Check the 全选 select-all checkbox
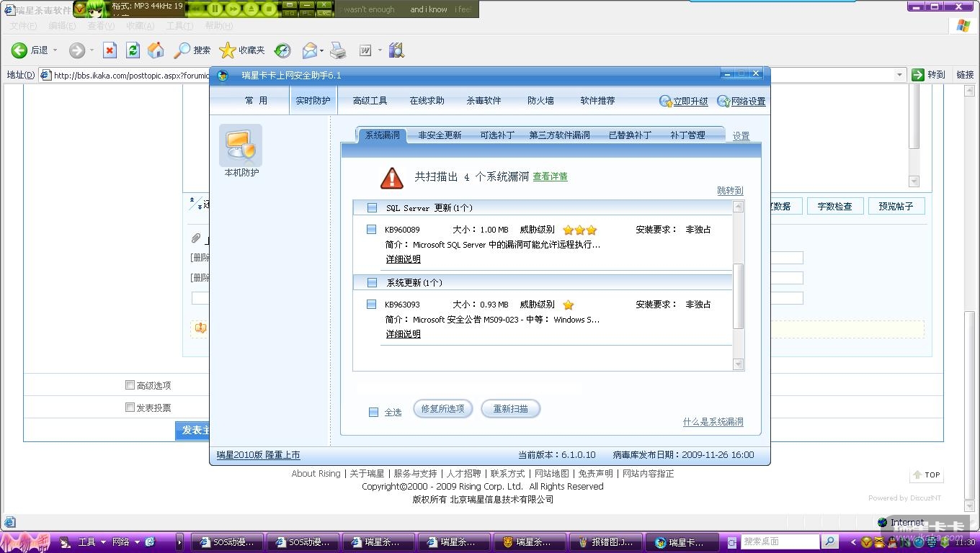Screen dimensions: 980x553 coord(373,413)
